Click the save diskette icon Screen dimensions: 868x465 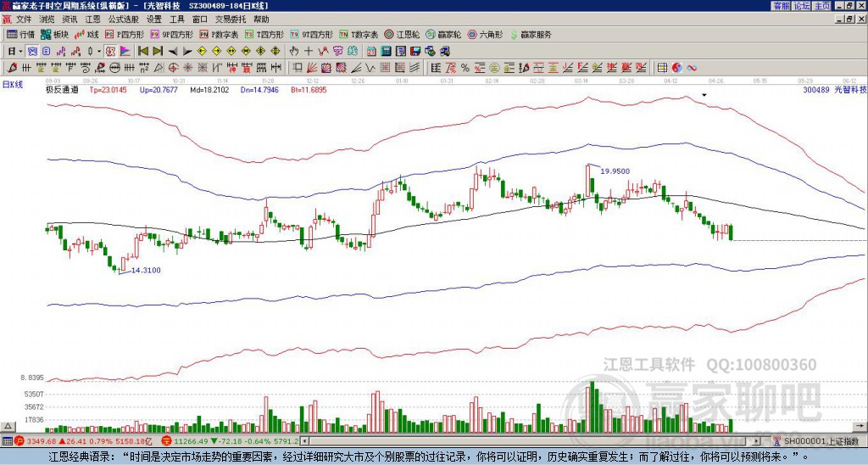point(415,52)
